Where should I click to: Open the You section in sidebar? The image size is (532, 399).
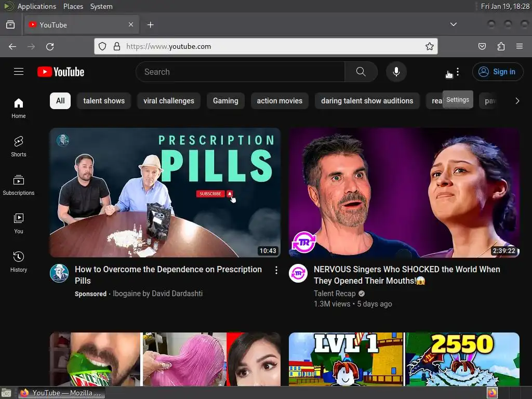(x=18, y=223)
